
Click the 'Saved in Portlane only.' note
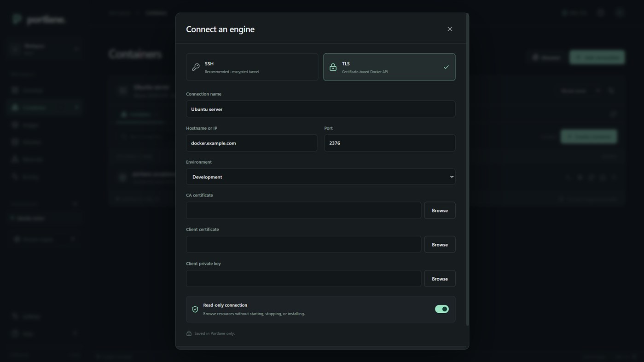(x=215, y=333)
